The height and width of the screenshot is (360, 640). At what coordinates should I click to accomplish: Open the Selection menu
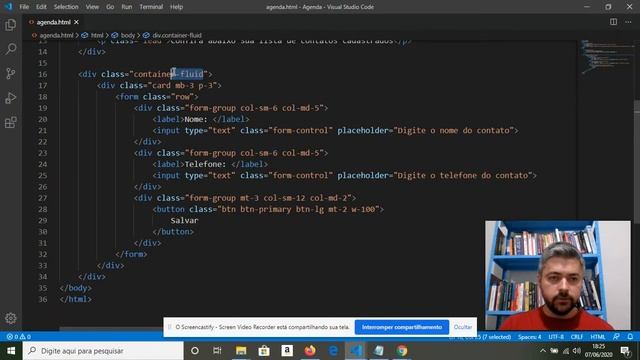[x=66, y=7]
